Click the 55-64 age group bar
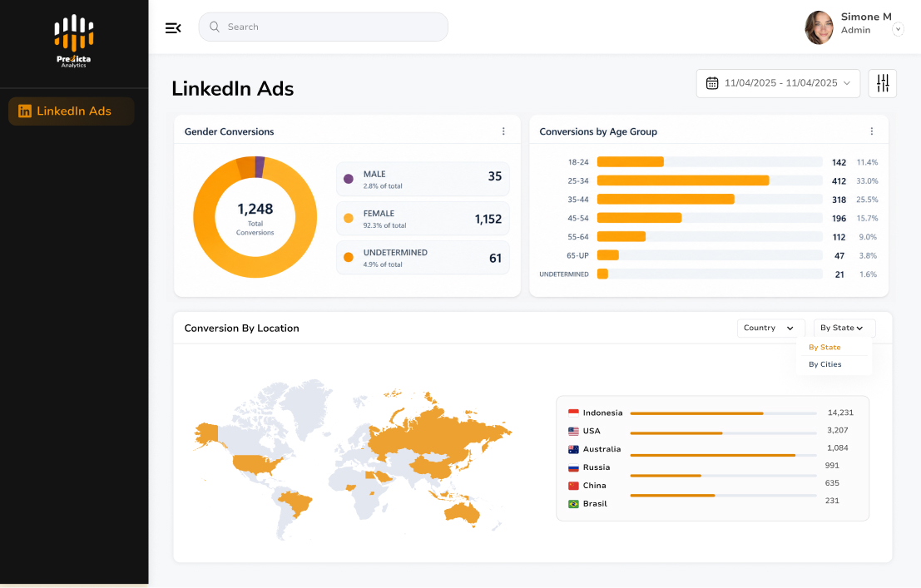The height and width of the screenshot is (588, 921). pos(621,237)
